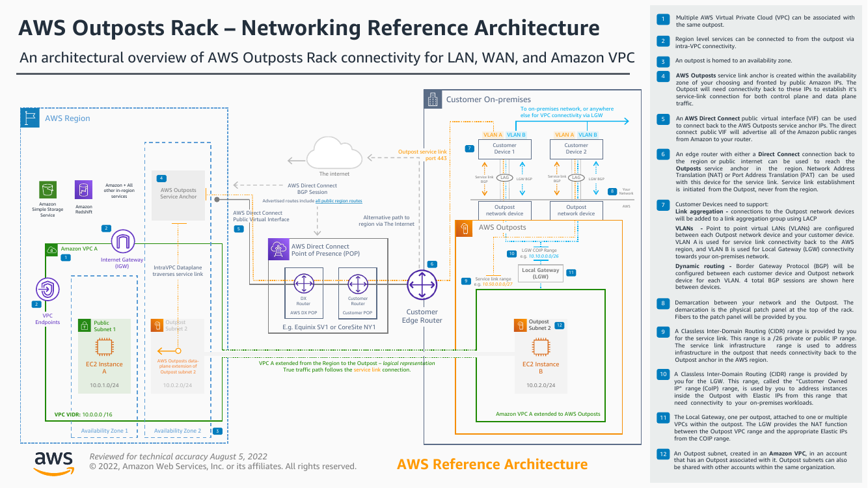Select the Customer Router icon
Viewport: 868px width, 488px height.
(358, 285)
